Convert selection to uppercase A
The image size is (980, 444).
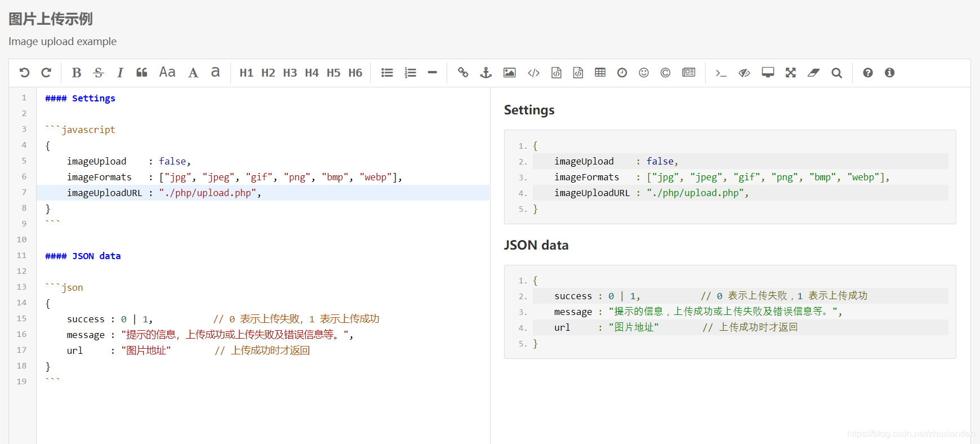[193, 73]
